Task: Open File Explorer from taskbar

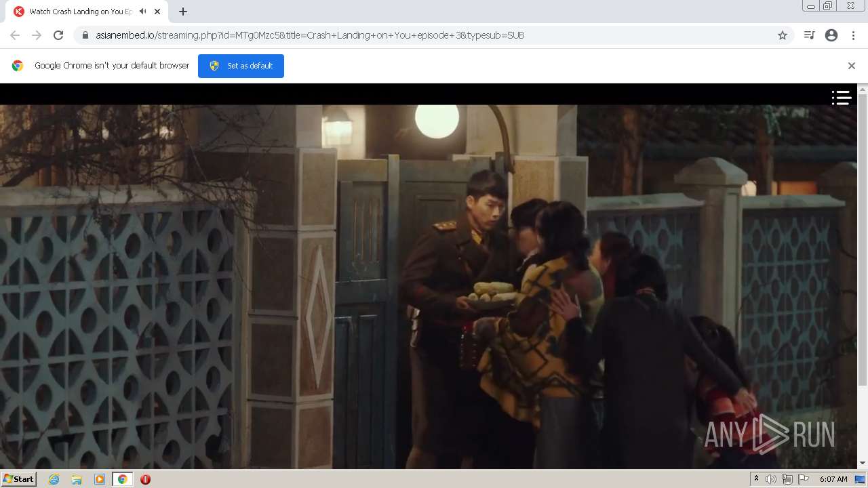Action: 77,479
